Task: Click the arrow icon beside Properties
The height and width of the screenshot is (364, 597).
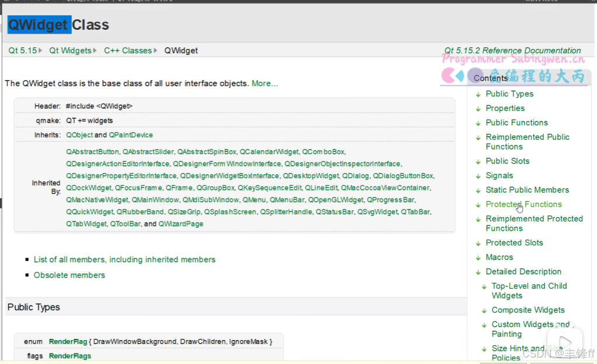Action: pyautogui.click(x=478, y=109)
